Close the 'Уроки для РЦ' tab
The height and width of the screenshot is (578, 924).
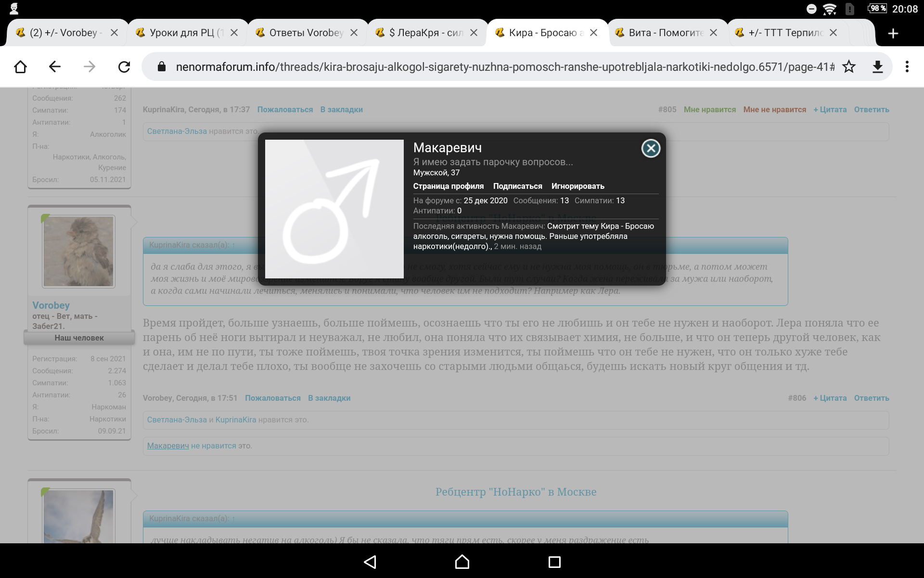click(234, 33)
